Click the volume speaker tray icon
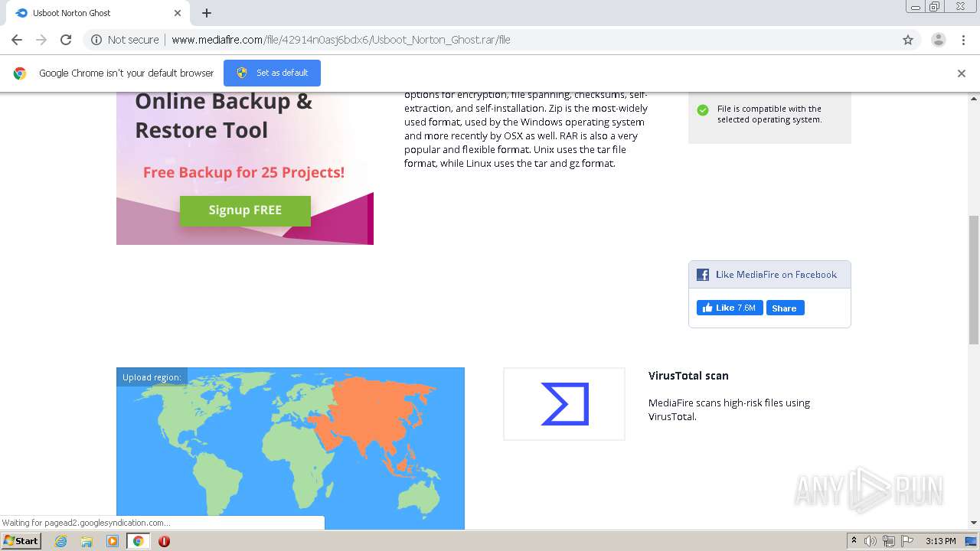The width and height of the screenshot is (980, 551). point(871,541)
